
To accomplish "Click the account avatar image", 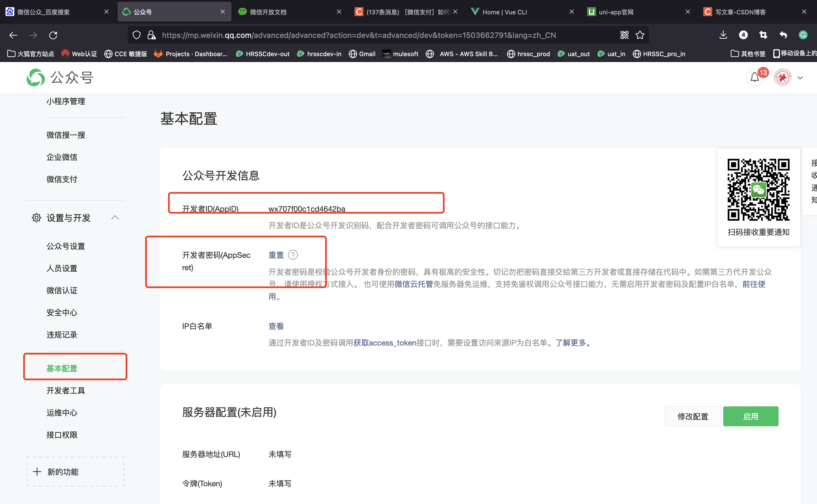I will tap(782, 77).
